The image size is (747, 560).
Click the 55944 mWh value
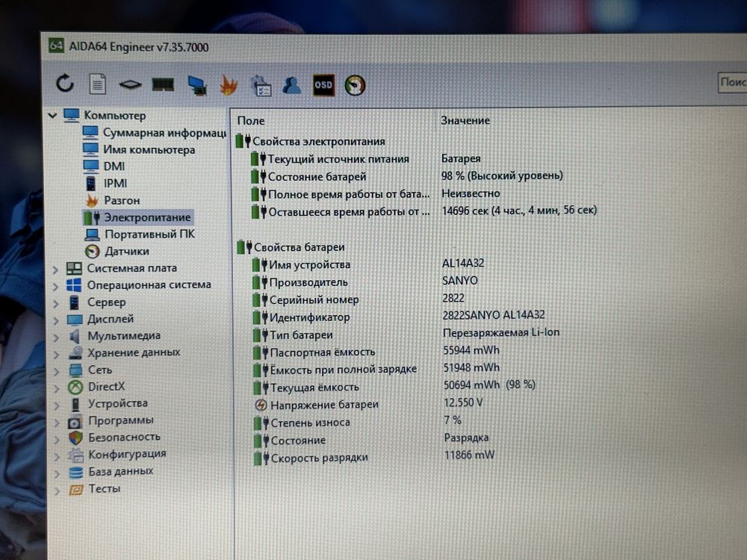click(471, 350)
